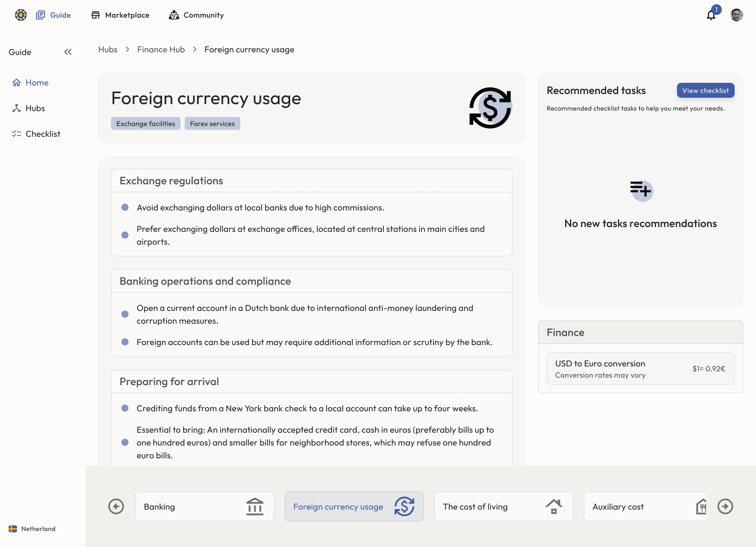This screenshot has width=756, height=547.
Task: Click the notification bell icon
Action: (711, 15)
